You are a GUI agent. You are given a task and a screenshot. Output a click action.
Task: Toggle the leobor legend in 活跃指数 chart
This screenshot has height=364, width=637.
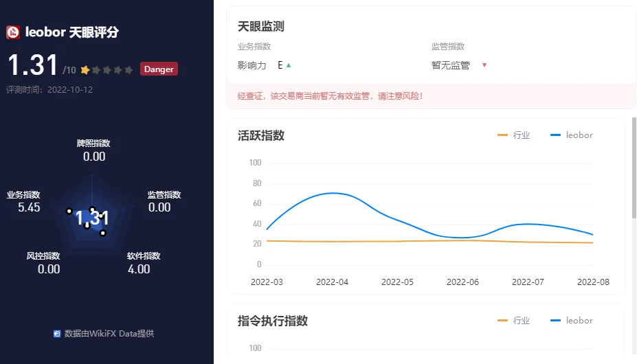point(571,135)
